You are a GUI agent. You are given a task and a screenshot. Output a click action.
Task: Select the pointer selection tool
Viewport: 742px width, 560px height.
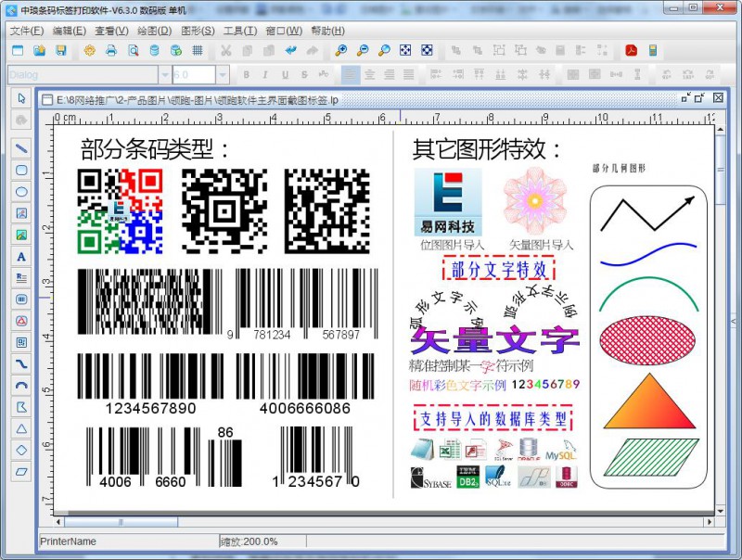(x=21, y=98)
